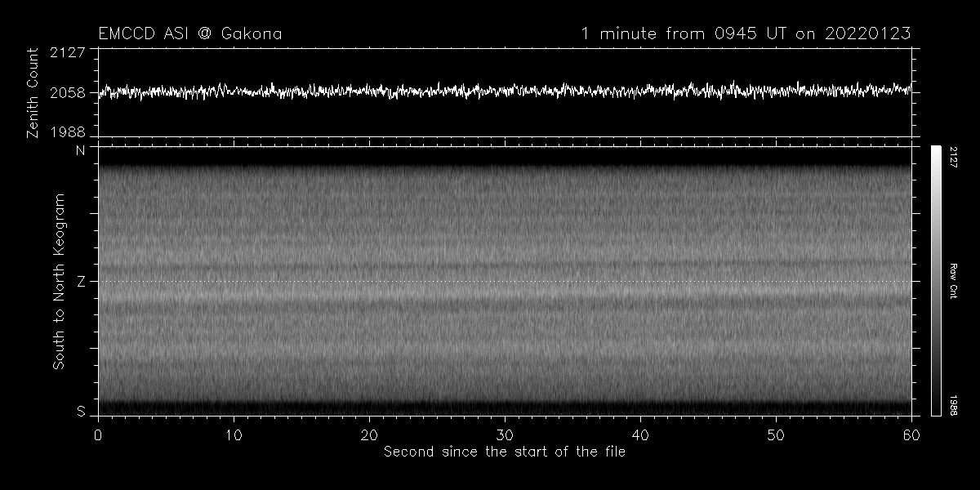Click the 2127 label atop the color bar

click(x=953, y=157)
